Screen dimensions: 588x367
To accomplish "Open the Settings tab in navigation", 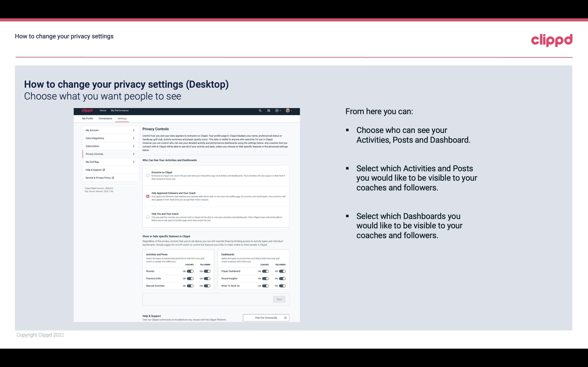I will [122, 118].
